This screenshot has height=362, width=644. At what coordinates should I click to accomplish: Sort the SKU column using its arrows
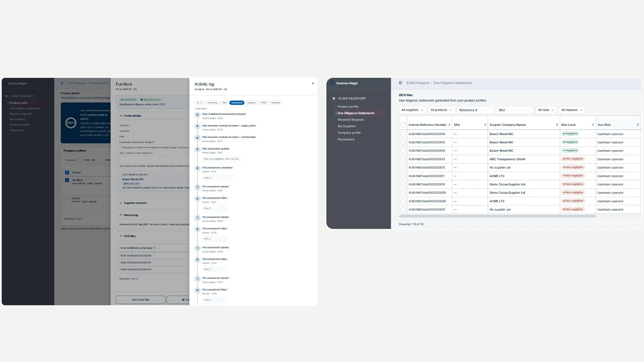coord(485,125)
